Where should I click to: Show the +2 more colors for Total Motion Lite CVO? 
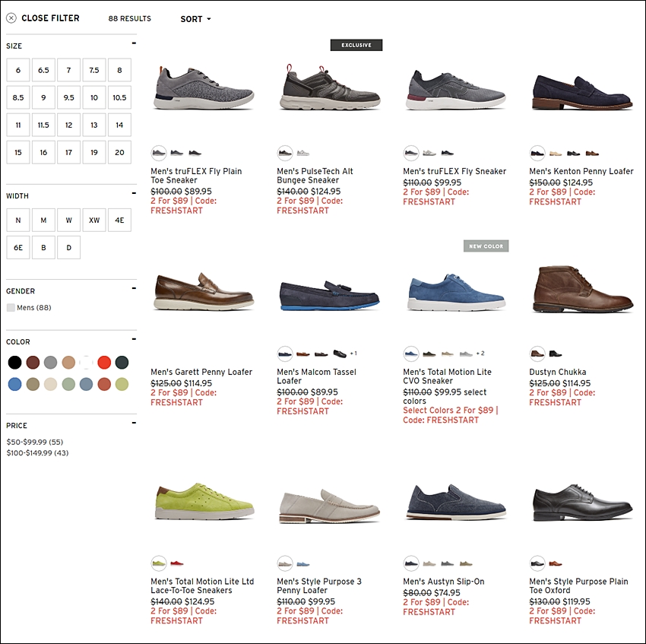click(480, 354)
